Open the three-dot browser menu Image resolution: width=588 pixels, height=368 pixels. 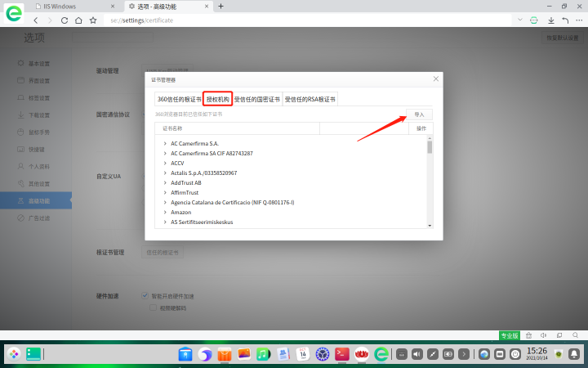click(579, 20)
